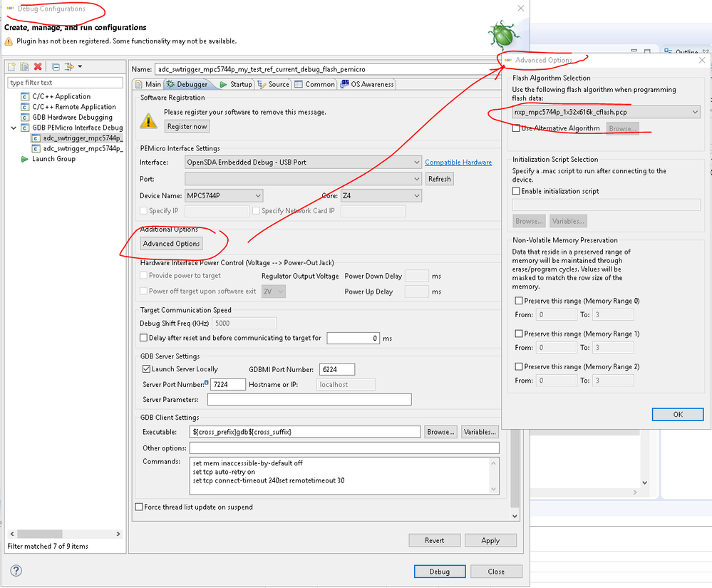The width and height of the screenshot is (712, 588).
Task: Uncheck Launch Server Locally
Action: tap(145, 368)
